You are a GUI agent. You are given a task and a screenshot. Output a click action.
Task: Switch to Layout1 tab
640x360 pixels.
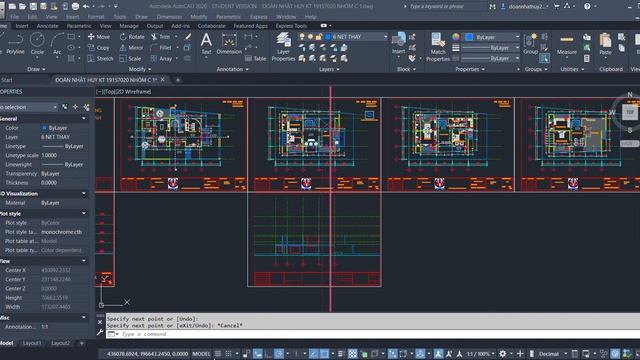coord(32,343)
